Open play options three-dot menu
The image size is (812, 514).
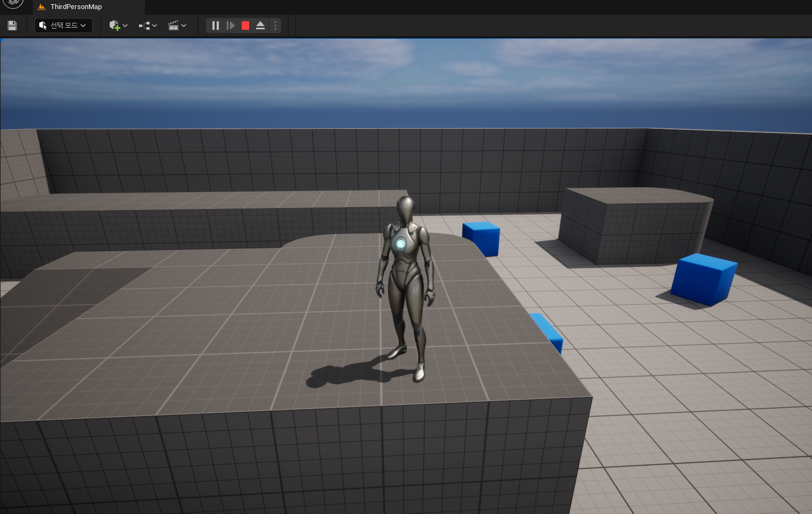275,26
